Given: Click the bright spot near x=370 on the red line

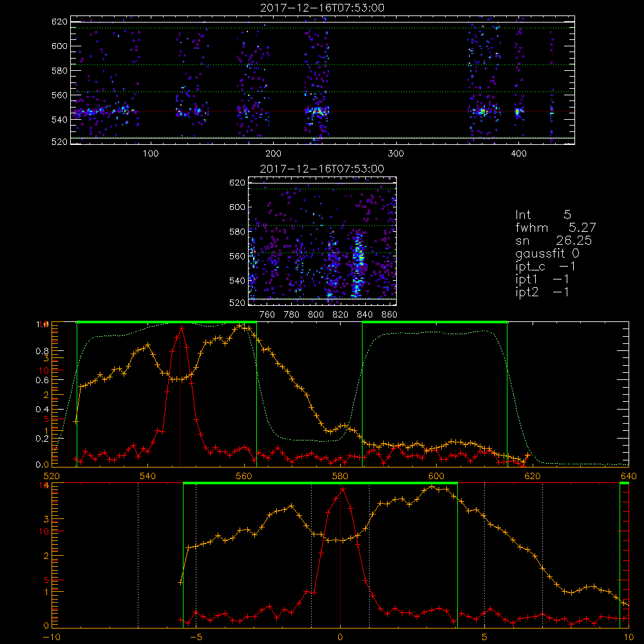Looking at the screenshot, I should coord(482,111).
